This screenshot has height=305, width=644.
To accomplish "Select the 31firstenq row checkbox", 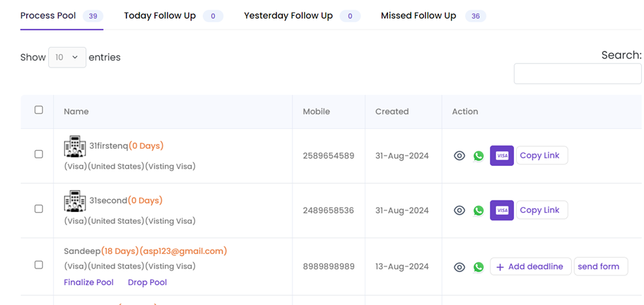I will 39,154.
